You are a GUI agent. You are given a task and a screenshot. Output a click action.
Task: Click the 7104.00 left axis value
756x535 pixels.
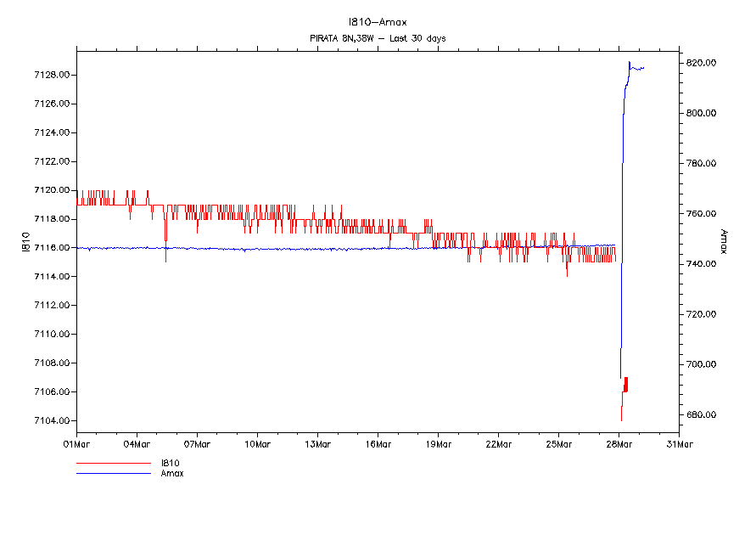(x=50, y=420)
